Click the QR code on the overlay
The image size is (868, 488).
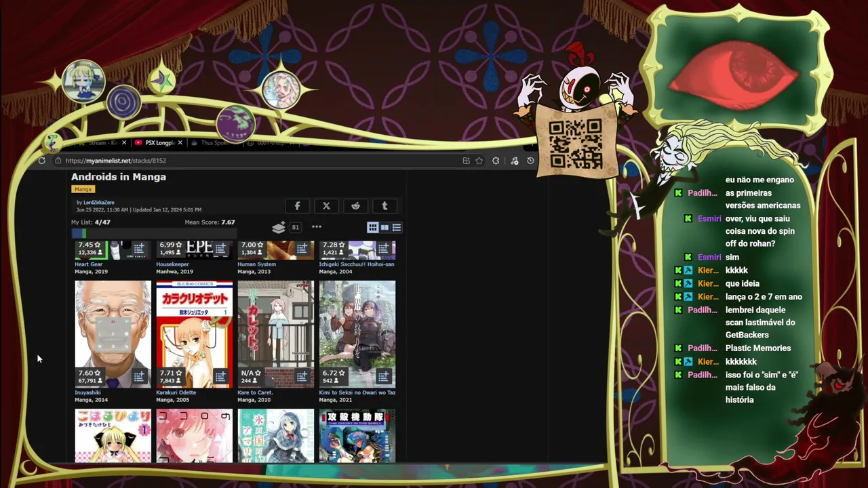576,144
